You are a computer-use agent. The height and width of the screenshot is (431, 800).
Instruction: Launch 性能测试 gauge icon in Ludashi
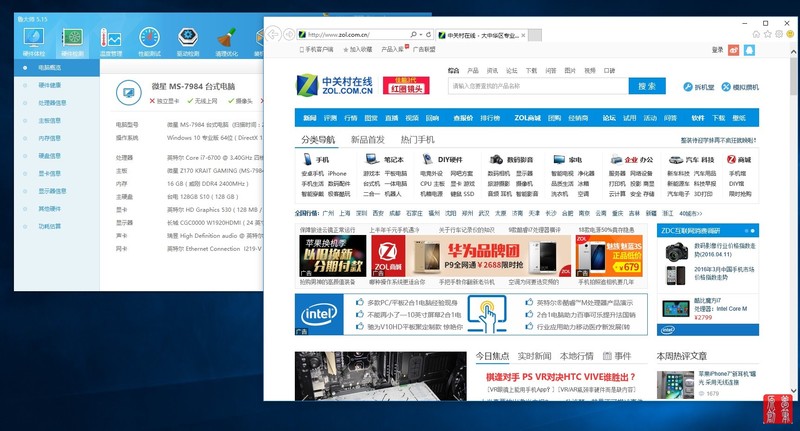point(149,38)
